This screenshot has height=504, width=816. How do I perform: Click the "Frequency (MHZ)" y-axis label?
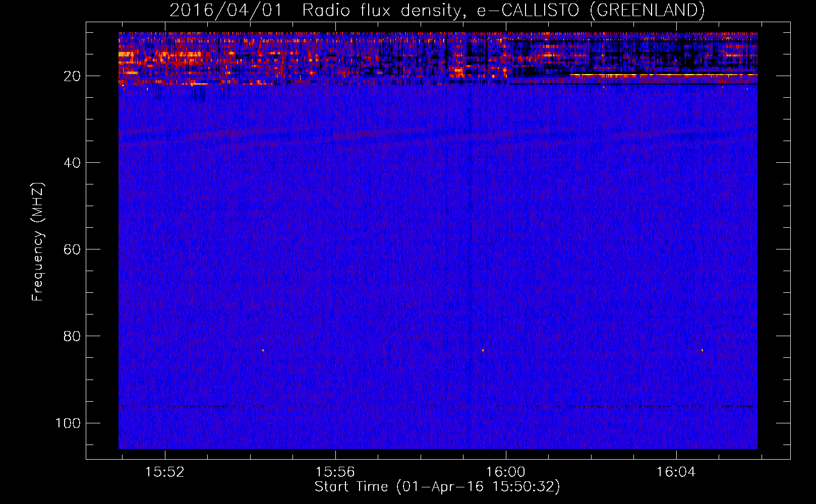38,242
